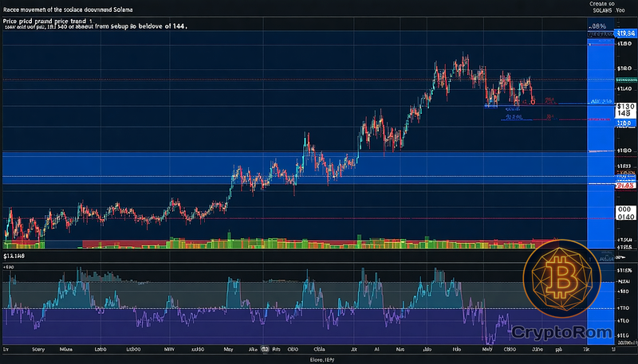Click the price peak candle at the chart top
Image resolution: width=638 pixels, height=364 pixels.
tap(463, 60)
